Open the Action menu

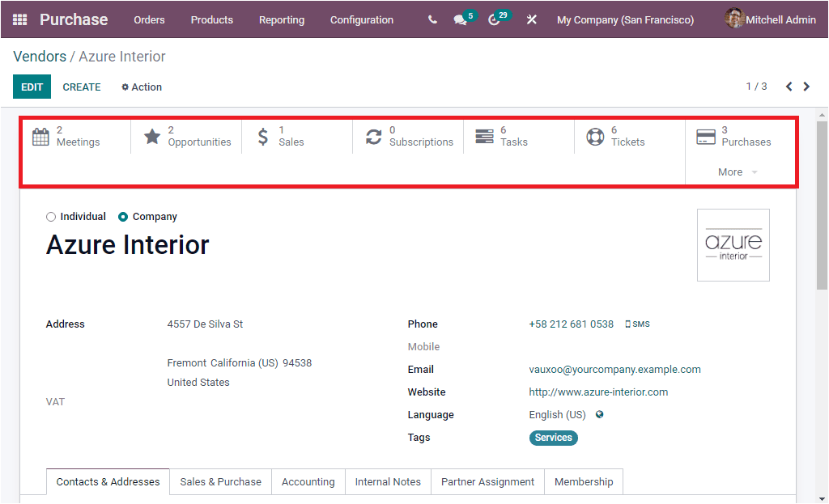pos(141,87)
